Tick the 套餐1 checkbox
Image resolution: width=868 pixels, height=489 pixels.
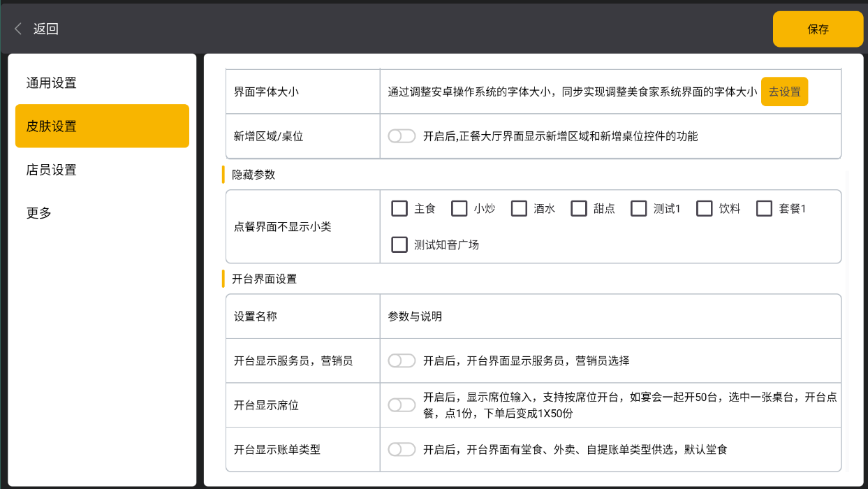click(765, 209)
